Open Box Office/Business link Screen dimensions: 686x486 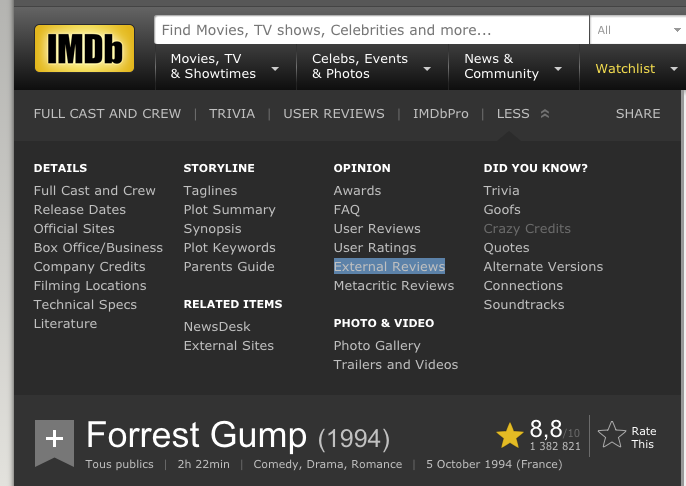98,248
